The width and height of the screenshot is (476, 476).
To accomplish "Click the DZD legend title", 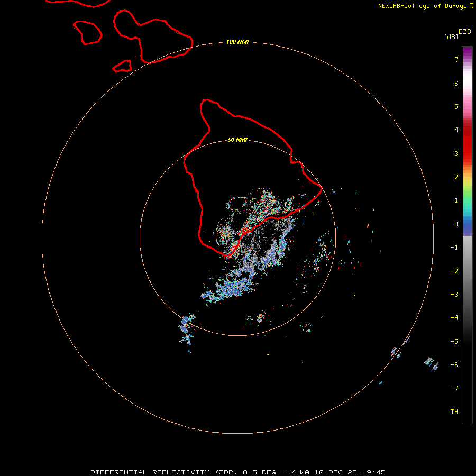I will pyautogui.click(x=465, y=32).
